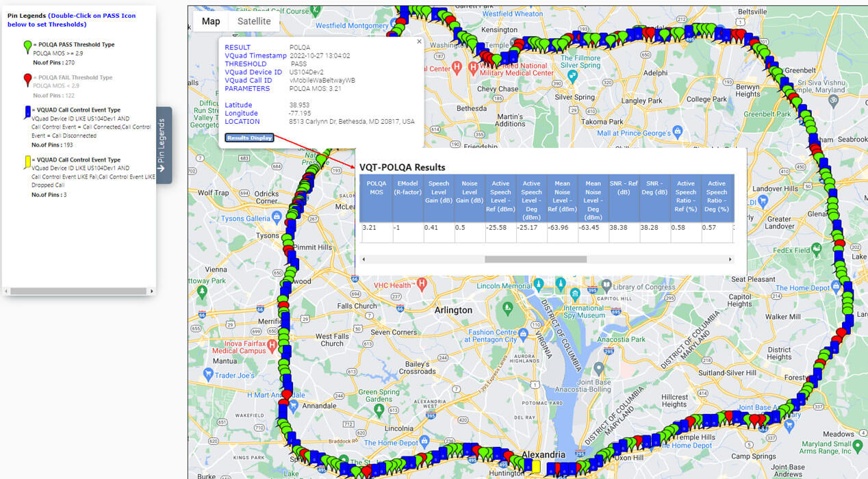This screenshot has height=479, width=868.
Task: Collapse the Pin Legends side panel tab
Action: point(163,145)
